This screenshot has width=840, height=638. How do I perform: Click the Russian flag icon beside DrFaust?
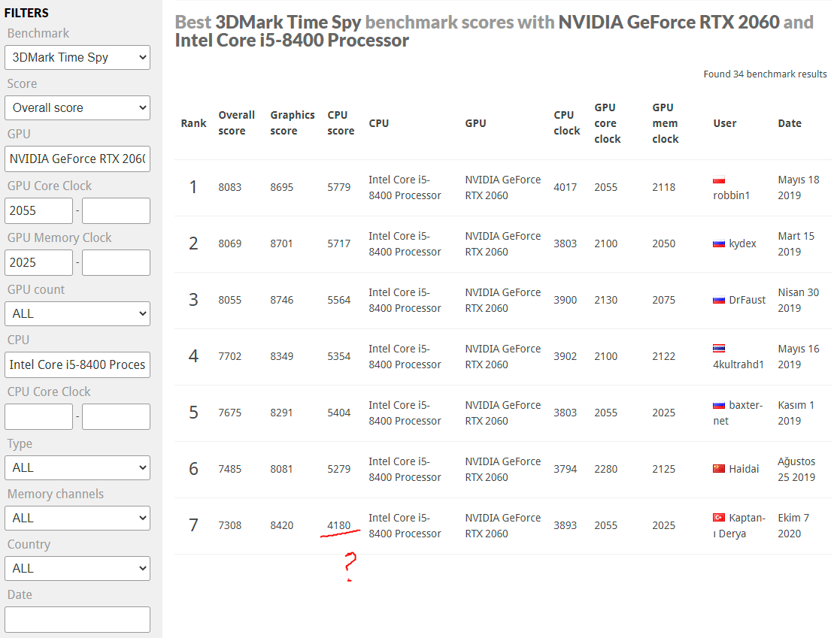(719, 301)
